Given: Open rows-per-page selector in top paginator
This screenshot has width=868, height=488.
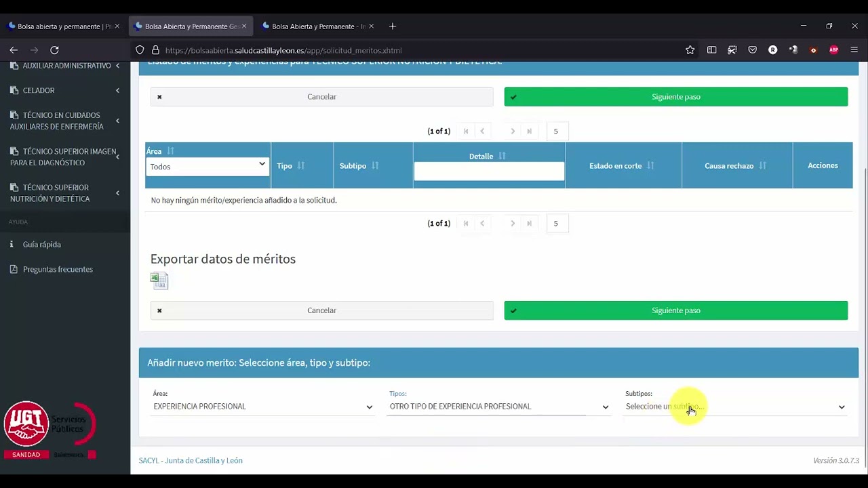Looking at the screenshot, I should point(556,131).
